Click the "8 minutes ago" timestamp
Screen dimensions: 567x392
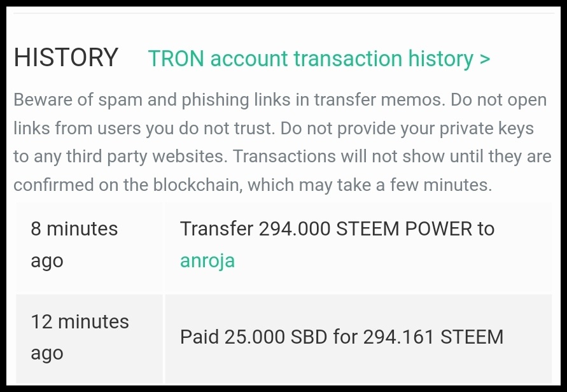[74, 244]
